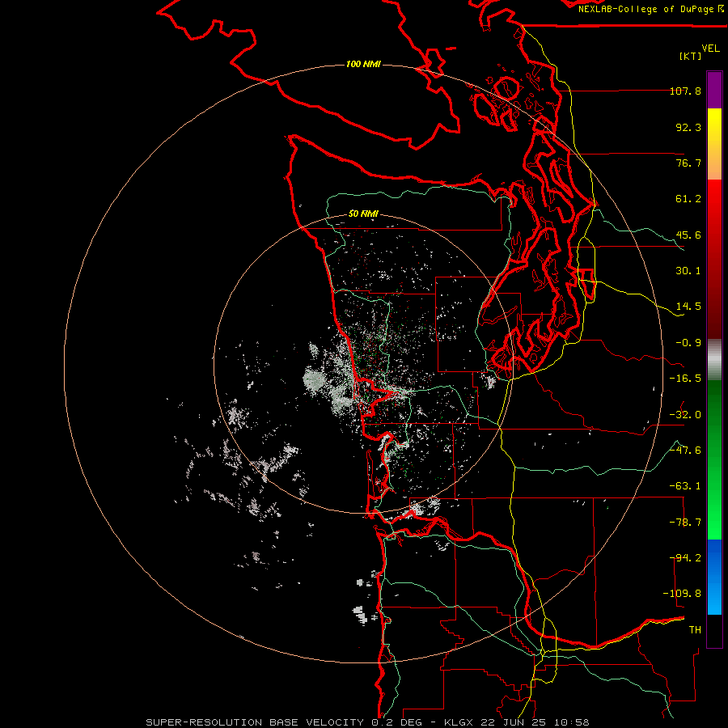
Task: Select the -78.7 velocity scale value
Action: pyautogui.click(x=685, y=523)
